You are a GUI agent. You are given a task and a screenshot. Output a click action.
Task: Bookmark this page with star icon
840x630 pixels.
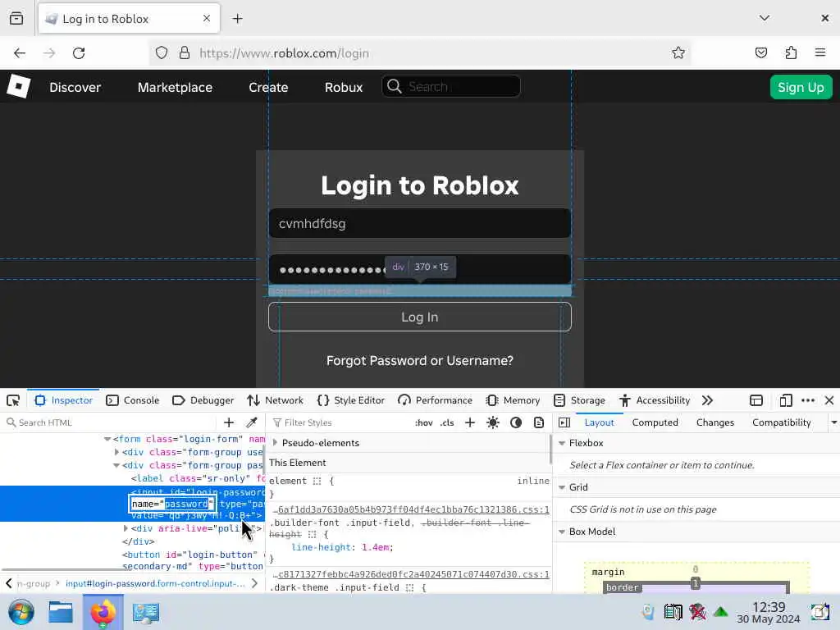click(678, 52)
